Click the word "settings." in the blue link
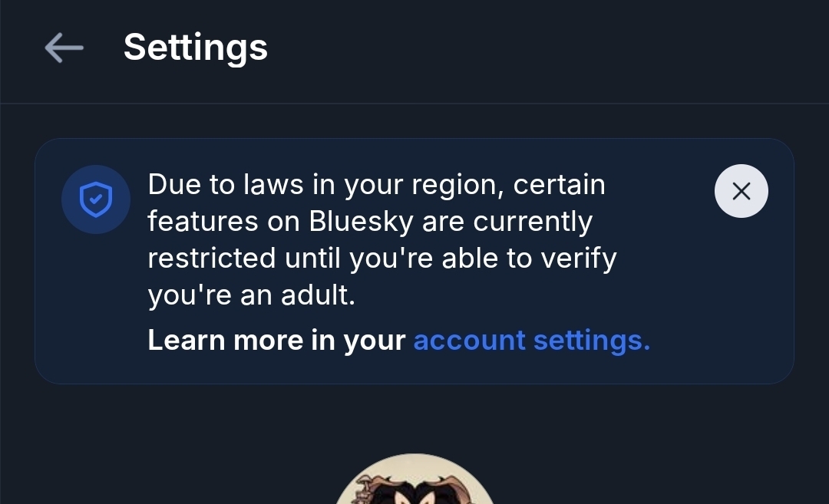This screenshot has width=829, height=504. point(591,340)
